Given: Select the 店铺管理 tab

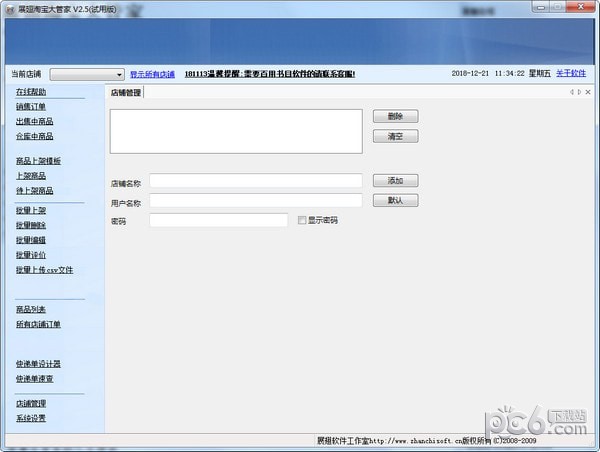Looking at the screenshot, I should click(126, 93).
